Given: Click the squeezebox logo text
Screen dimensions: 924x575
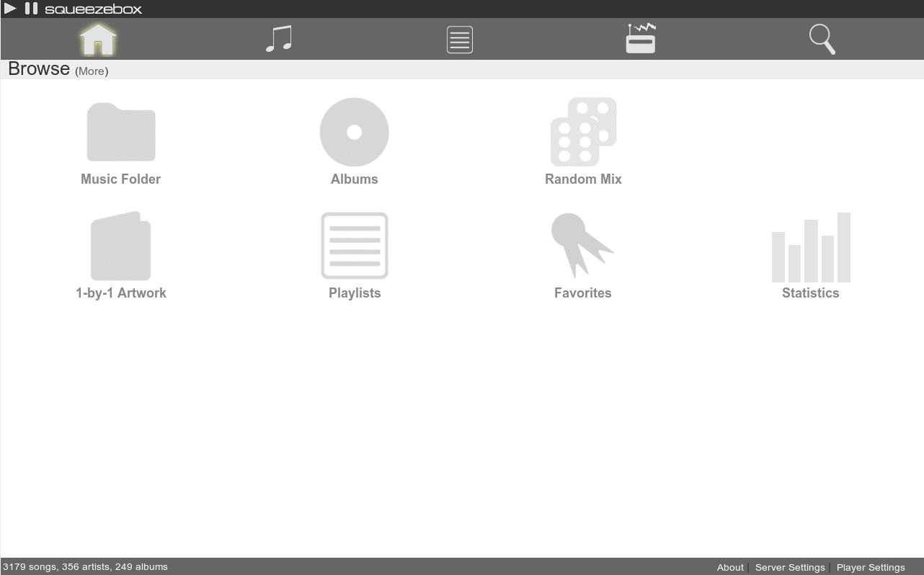Looking at the screenshot, I should coord(94,9).
